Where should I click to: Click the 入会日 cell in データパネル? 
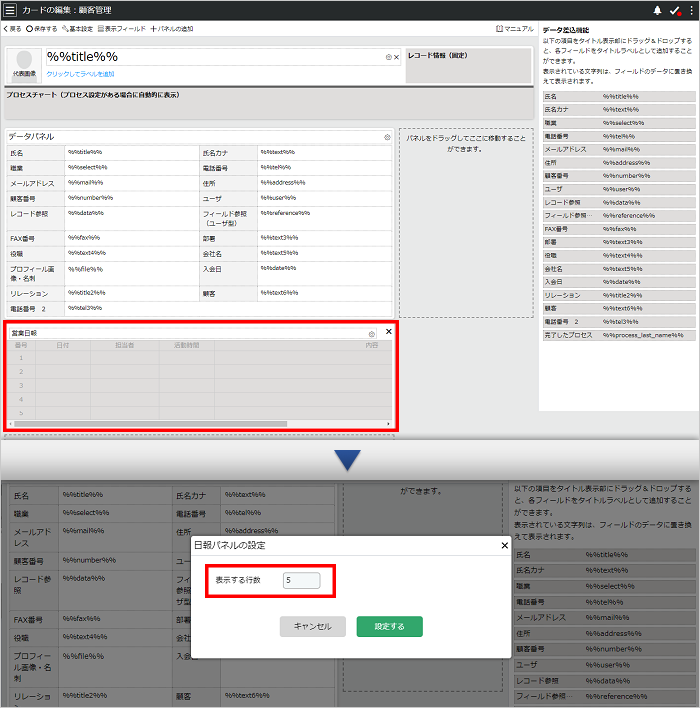coord(229,274)
